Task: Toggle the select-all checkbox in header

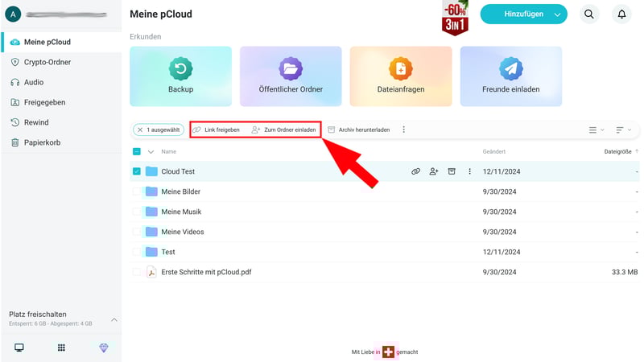Action: pyautogui.click(x=137, y=151)
